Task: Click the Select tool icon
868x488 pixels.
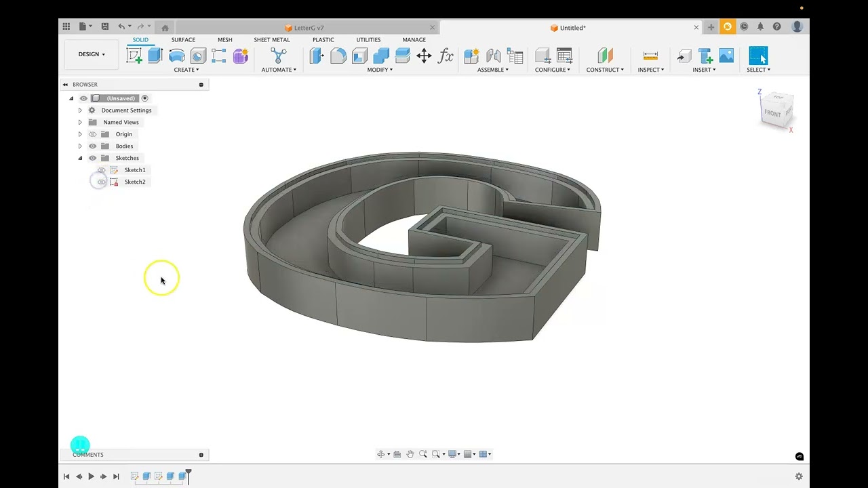Action: click(758, 56)
